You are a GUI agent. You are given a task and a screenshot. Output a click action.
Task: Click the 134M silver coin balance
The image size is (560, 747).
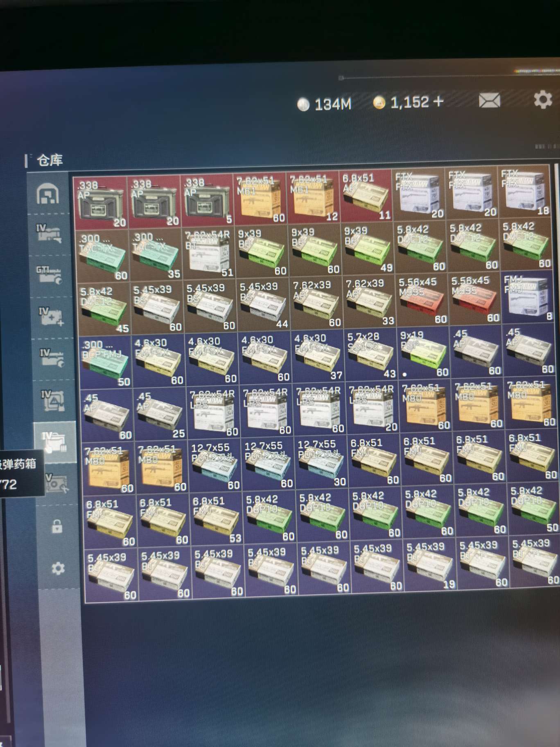pos(325,104)
